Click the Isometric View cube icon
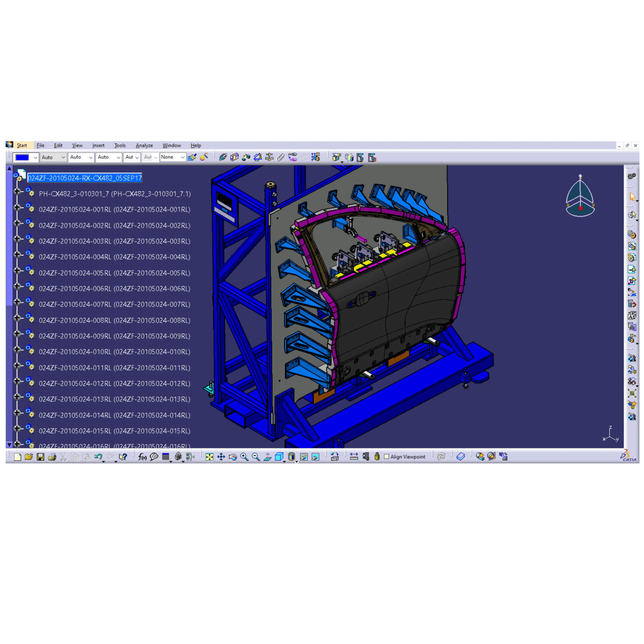 coord(279,457)
